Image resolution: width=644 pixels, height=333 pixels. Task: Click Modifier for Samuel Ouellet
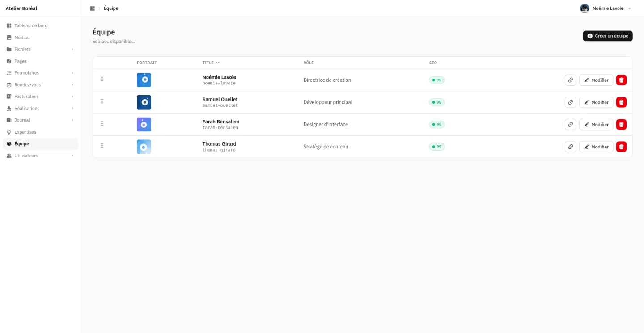pos(596,102)
